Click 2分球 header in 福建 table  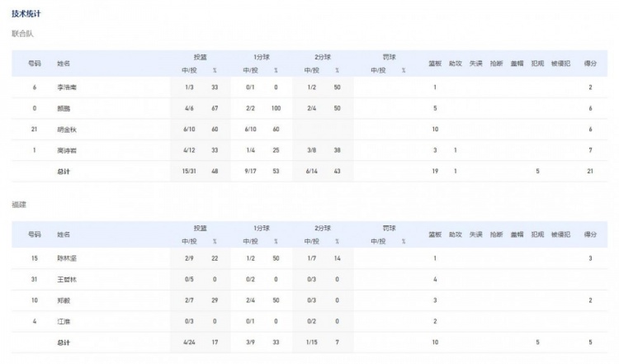point(323,228)
